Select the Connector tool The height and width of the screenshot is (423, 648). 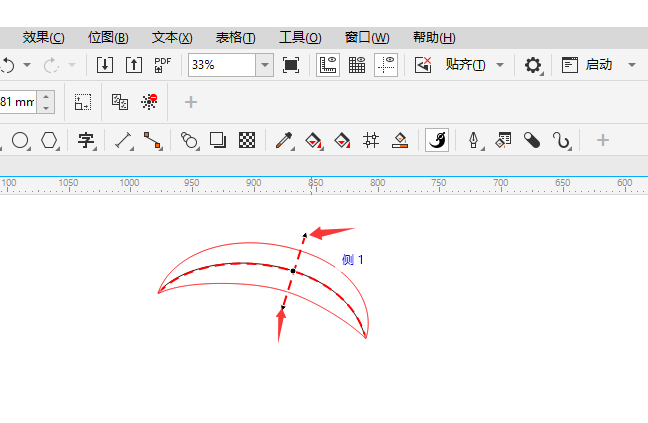(152, 140)
